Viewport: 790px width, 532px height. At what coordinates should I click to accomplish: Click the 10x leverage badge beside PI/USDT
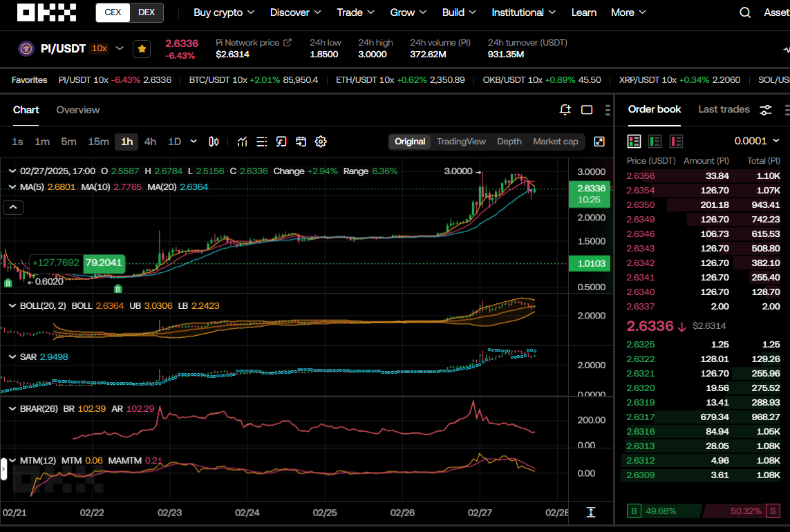click(100, 48)
